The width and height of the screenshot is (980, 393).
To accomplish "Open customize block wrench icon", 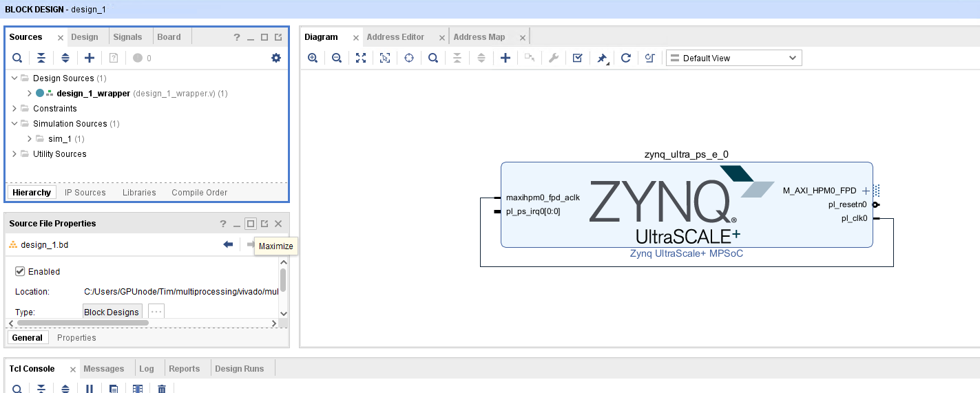I will coord(553,58).
